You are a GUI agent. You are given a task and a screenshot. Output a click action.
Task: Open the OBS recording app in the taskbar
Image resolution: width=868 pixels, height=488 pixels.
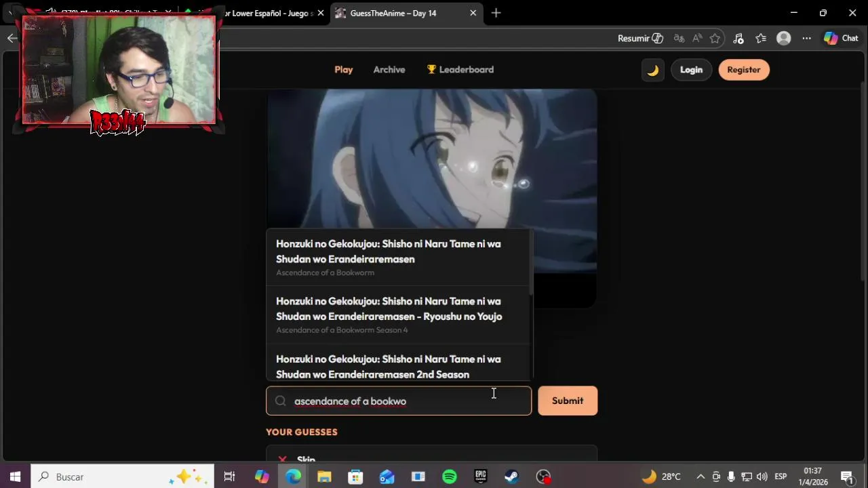543,476
